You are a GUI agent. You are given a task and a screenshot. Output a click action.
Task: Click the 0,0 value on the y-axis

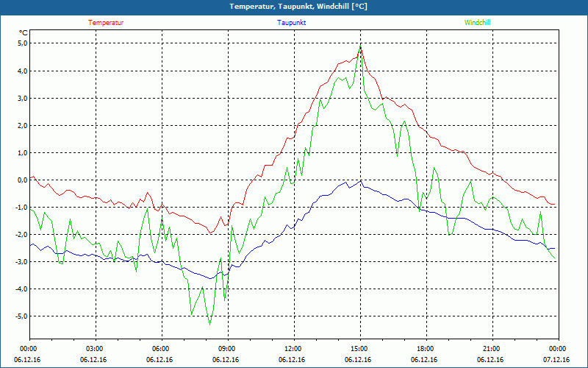[x=21, y=180]
